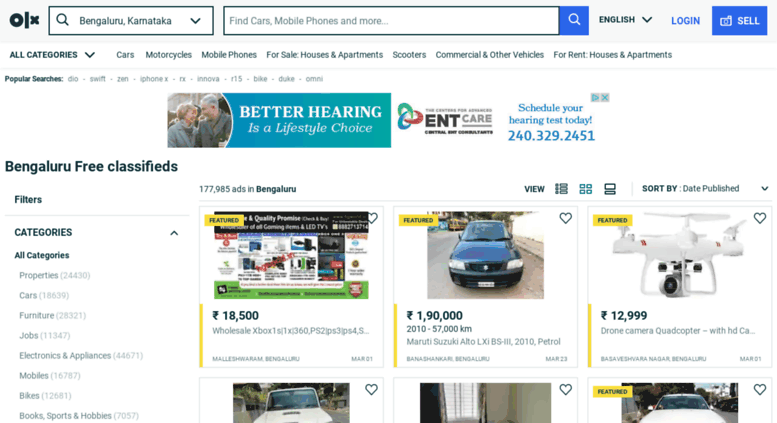
Task: Open the Bengaluru, Karnataka location dropdown
Action: pos(131,21)
